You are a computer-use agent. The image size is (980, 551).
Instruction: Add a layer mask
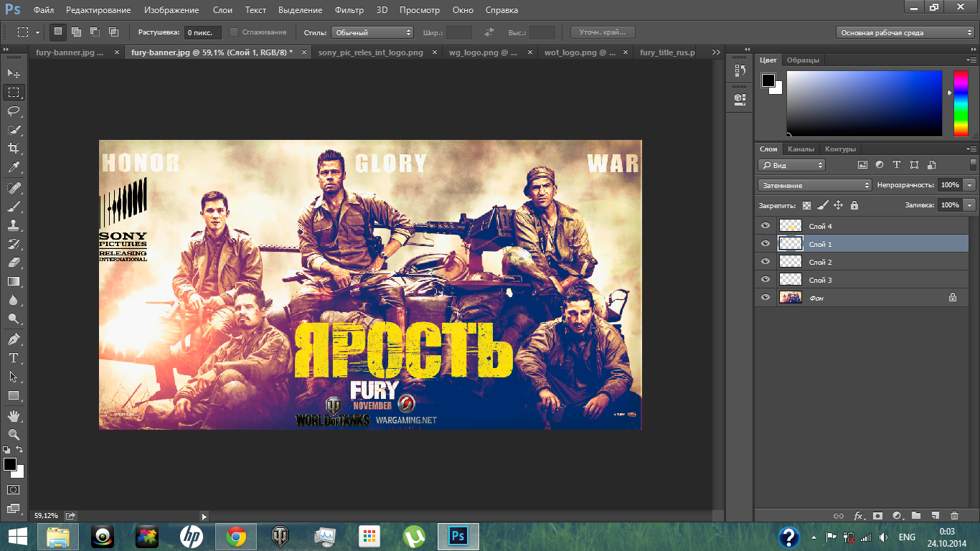(x=877, y=515)
